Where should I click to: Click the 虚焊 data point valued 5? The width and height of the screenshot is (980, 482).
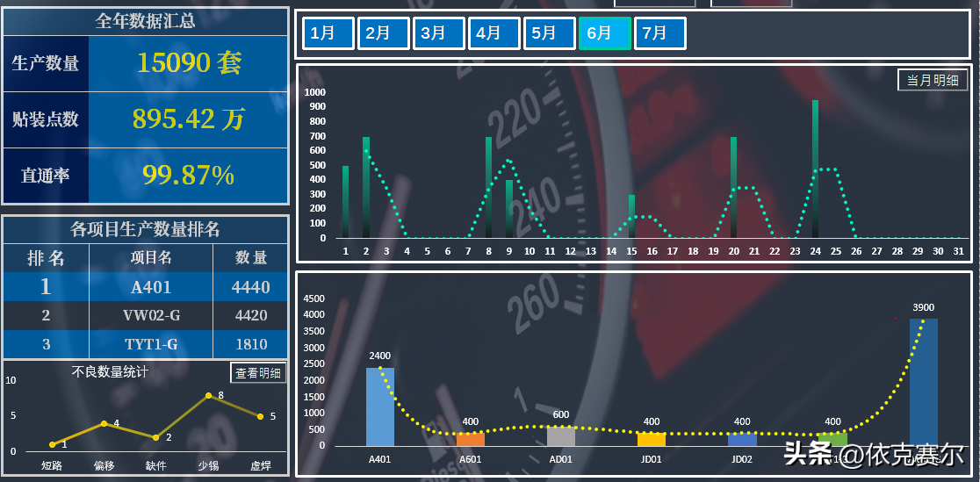click(260, 416)
